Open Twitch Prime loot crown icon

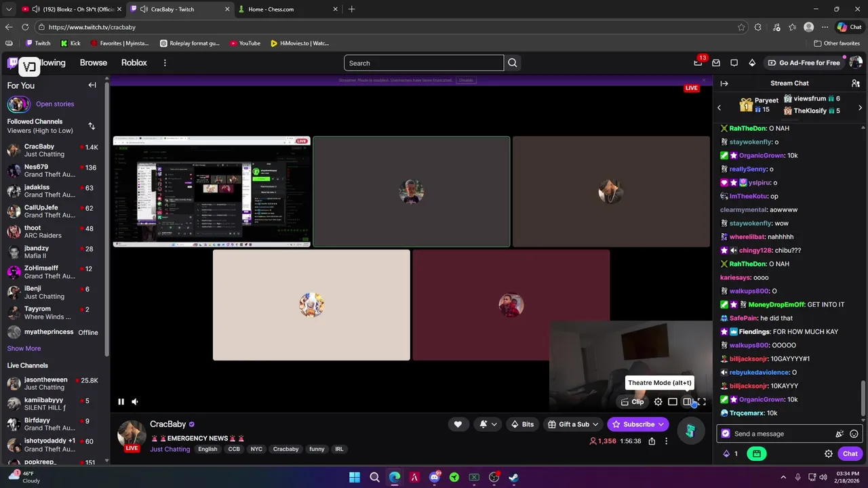pyautogui.click(x=697, y=62)
